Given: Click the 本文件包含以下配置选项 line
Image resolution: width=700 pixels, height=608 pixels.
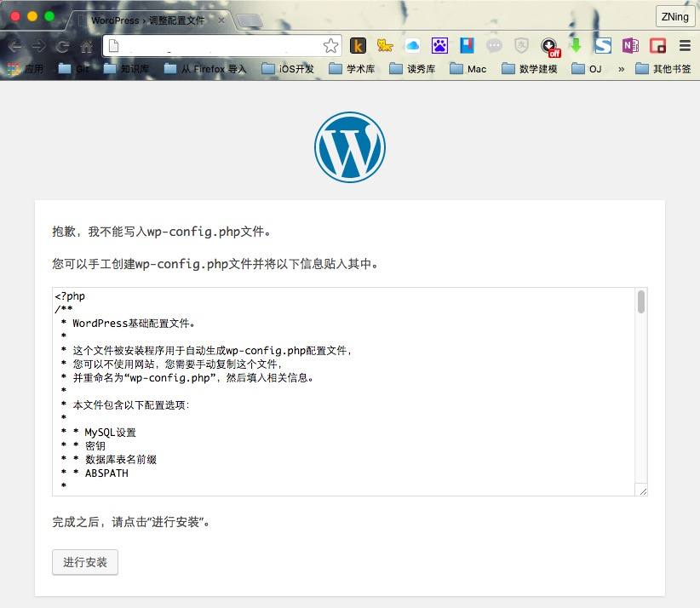Looking at the screenshot, I should (131, 405).
